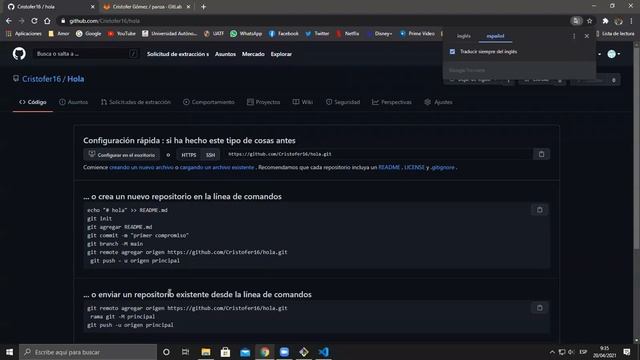Close the translate popup

coord(587,36)
